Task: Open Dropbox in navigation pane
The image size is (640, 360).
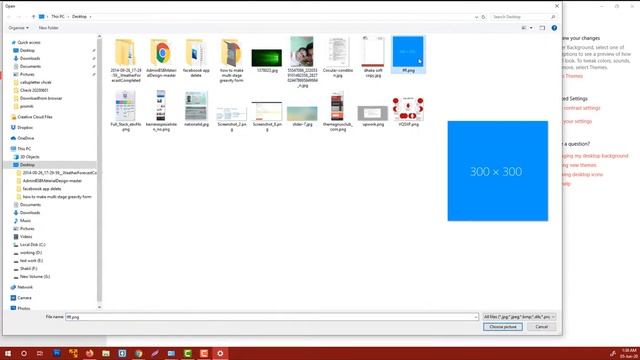Action: [x=25, y=127]
